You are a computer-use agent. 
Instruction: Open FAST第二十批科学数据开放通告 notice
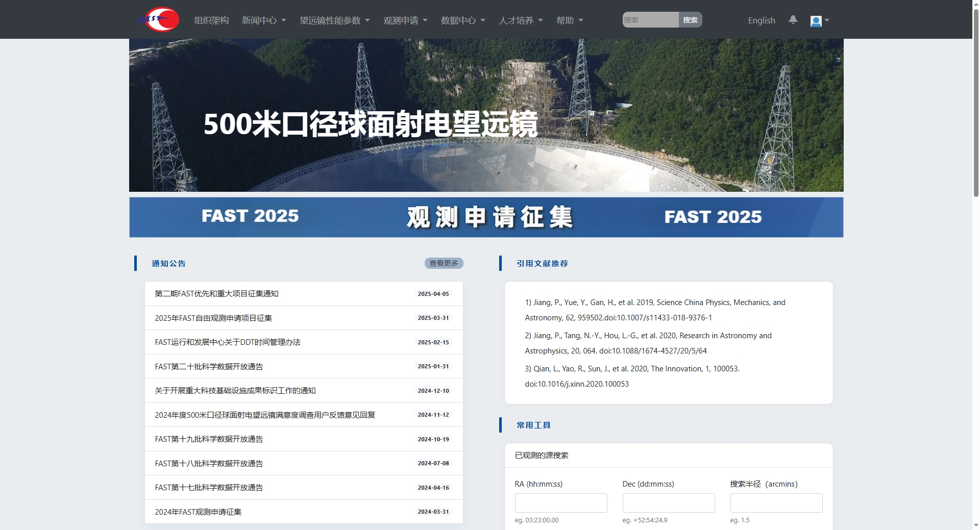coord(209,367)
